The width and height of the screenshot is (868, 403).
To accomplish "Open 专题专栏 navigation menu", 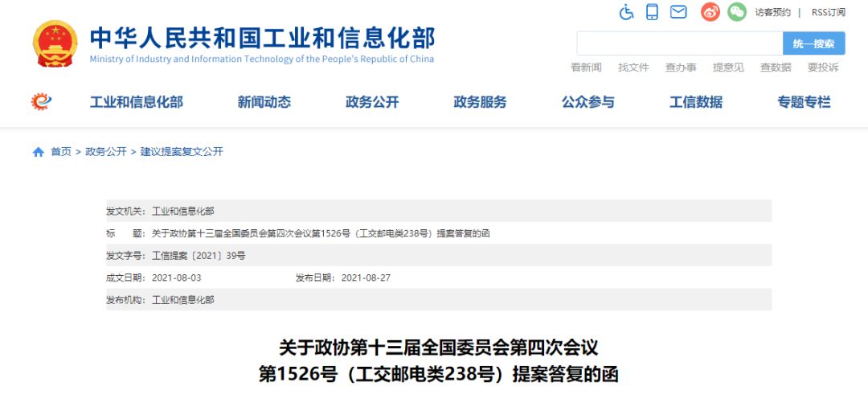I will click(x=805, y=102).
